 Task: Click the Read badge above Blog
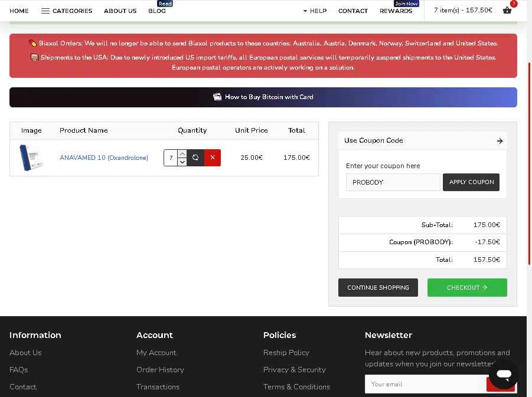(165, 4)
